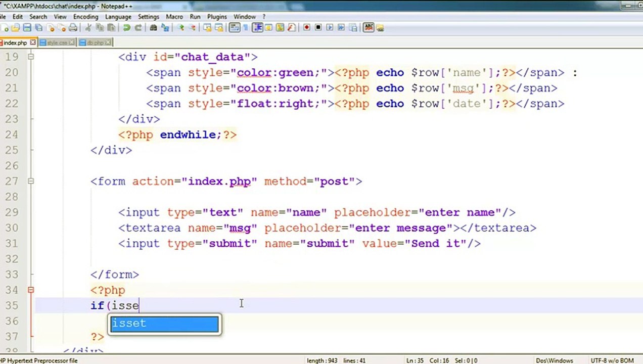Click the Find binoculars icon
This screenshot has width=643, height=364.
coord(154,28)
